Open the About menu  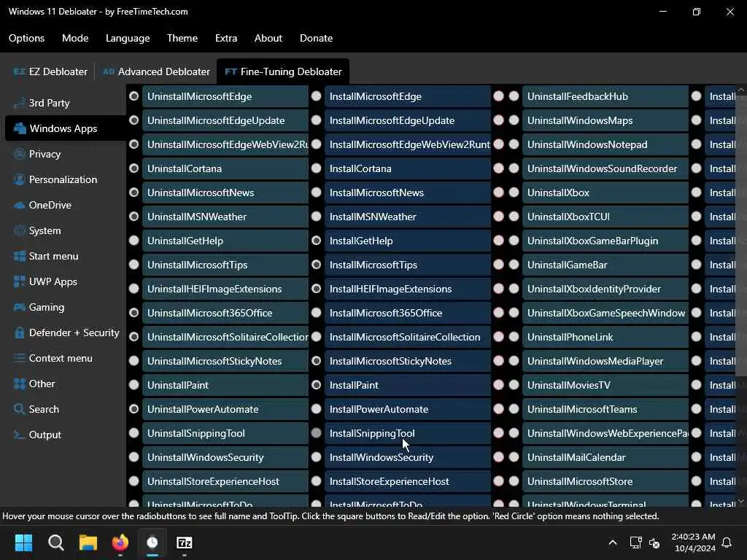click(268, 38)
